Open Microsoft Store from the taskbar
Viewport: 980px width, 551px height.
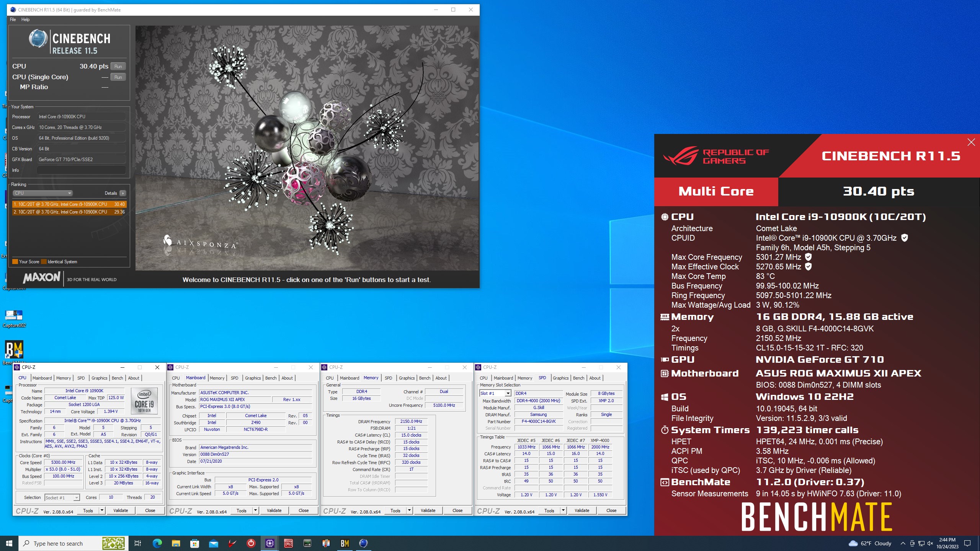[194, 543]
